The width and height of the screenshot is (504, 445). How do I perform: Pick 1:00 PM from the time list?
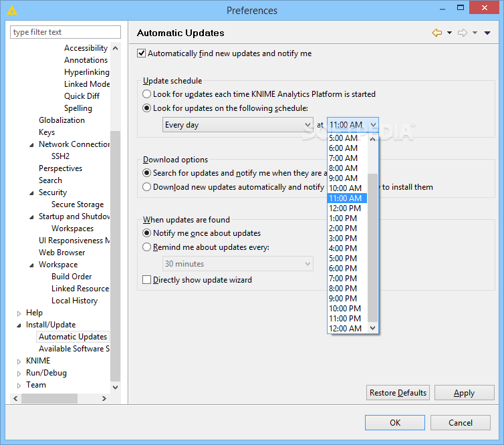click(347, 218)
